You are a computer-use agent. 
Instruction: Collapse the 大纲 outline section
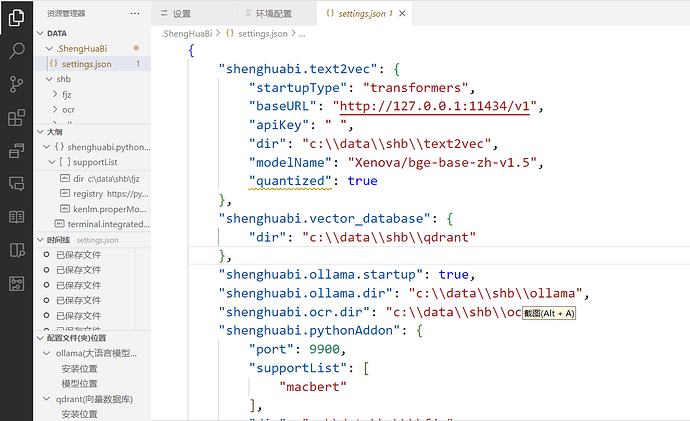(x=40, y=132)
